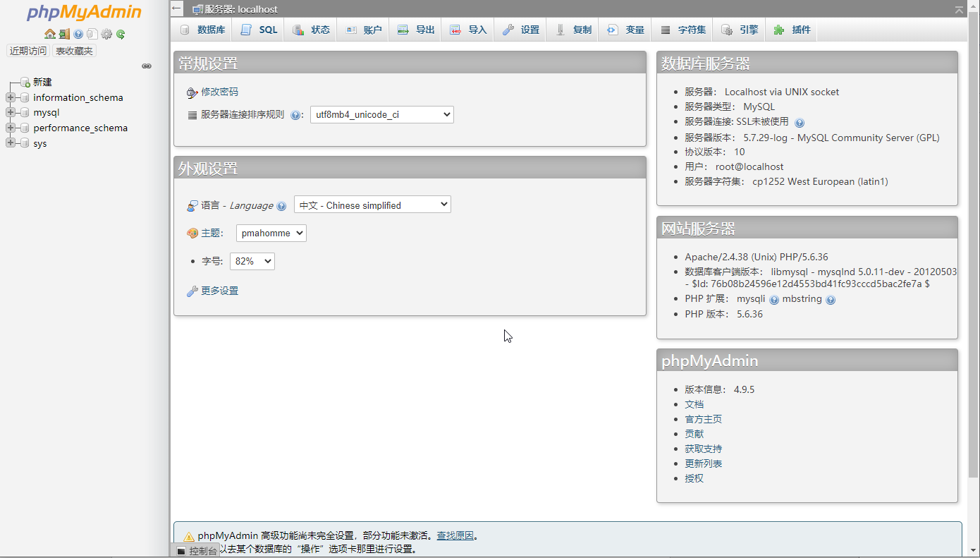The image size is (980, 558).
Task: Click the 更新列表 link
Action: click(703, 463)
